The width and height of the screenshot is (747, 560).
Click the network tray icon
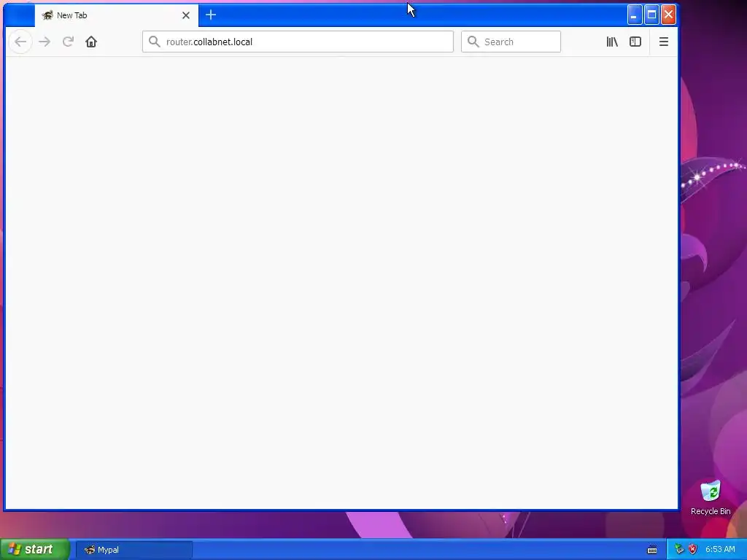tap(679, 550)
